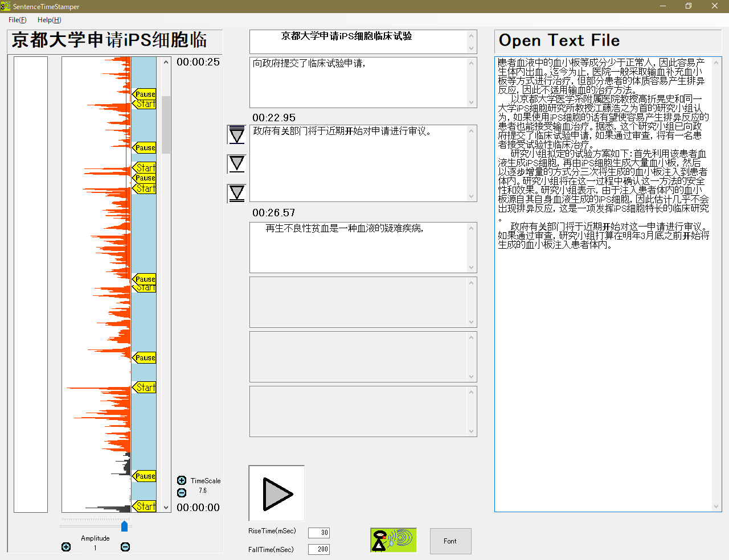Viewport: 729px width, 560px height.
Task: Decrease Amplitude with the minus icon
Action: point(125,547)
